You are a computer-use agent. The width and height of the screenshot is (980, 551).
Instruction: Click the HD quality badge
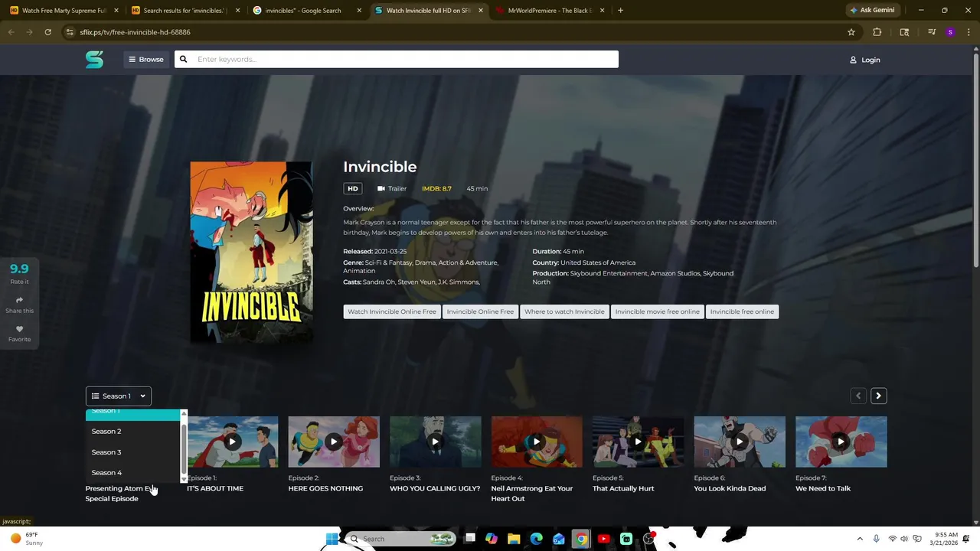352,188
